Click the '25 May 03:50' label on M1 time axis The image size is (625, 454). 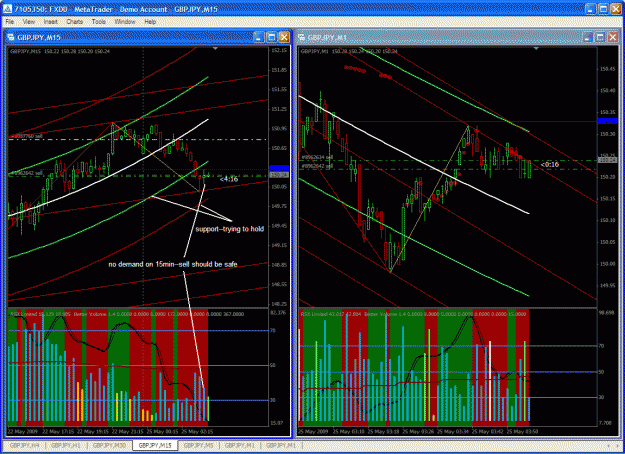pyautogui.click(x=522, y=432)
